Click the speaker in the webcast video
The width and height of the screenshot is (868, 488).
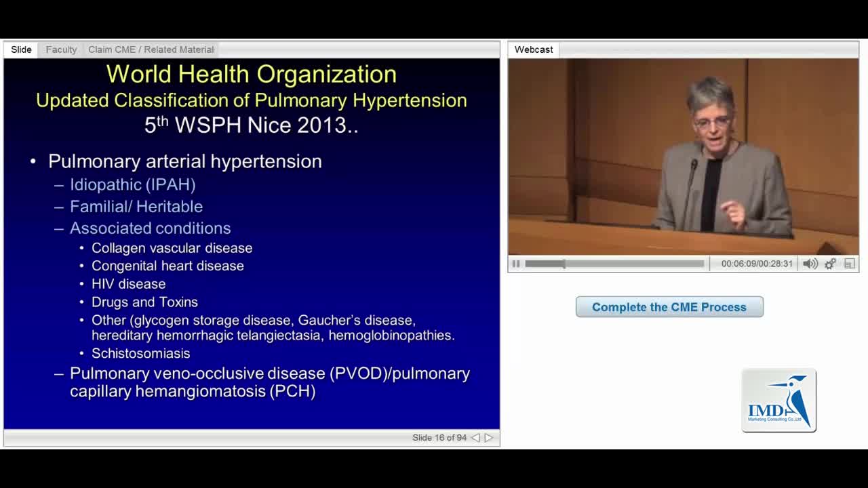click(x=719, y=163)
